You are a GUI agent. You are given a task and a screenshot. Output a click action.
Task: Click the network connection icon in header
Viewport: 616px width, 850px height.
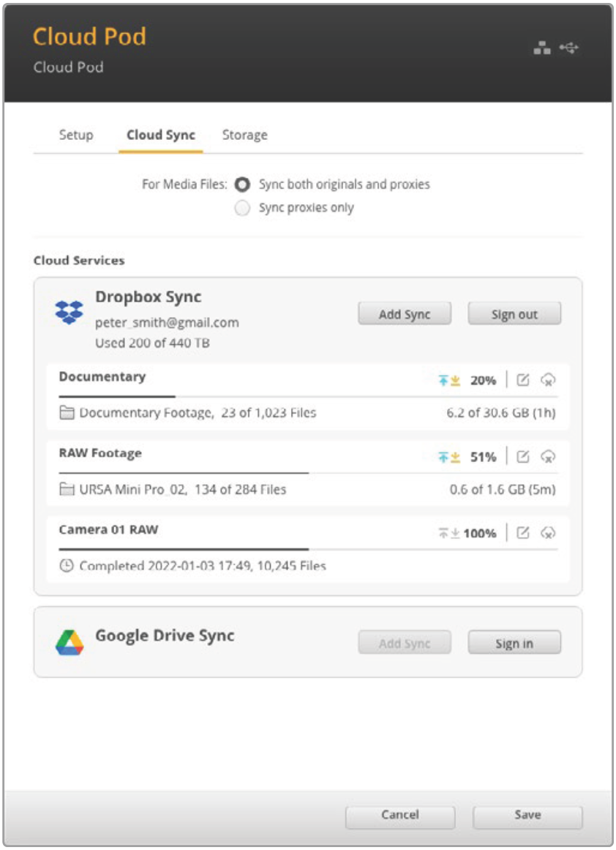pos(542,48)
